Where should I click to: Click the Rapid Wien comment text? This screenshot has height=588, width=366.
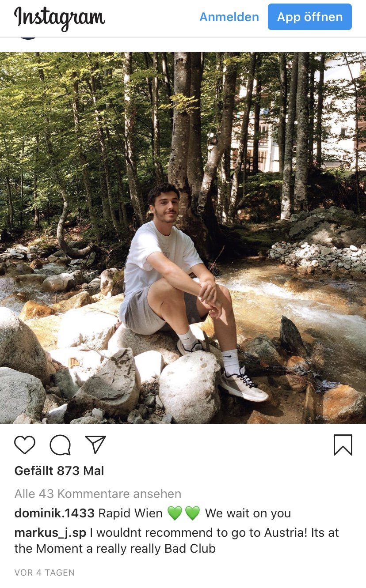(x=130, y=513)
